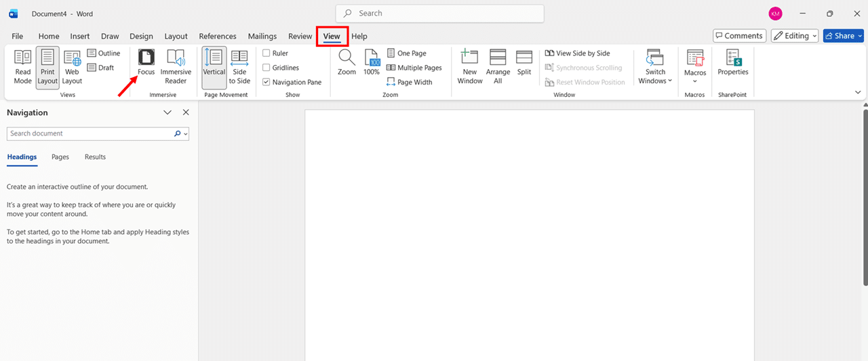
Task: Select the Pages tab in Navigation
Action: click(60, 157)
